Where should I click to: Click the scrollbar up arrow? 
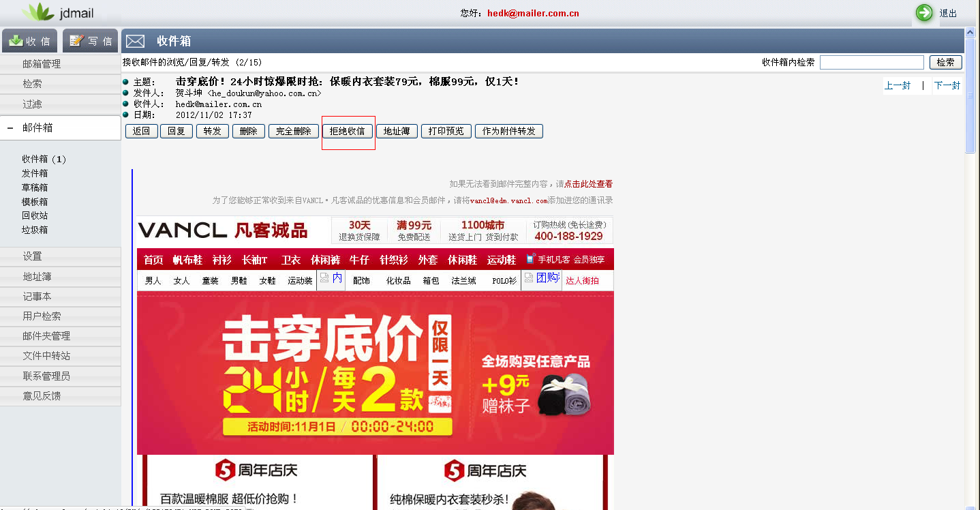(970, 33)
